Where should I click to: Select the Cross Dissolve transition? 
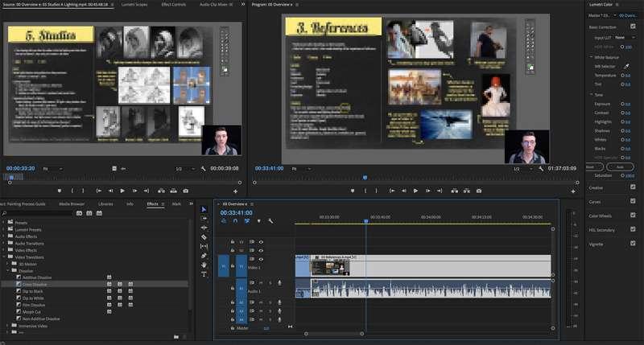[x=35, y=285]
